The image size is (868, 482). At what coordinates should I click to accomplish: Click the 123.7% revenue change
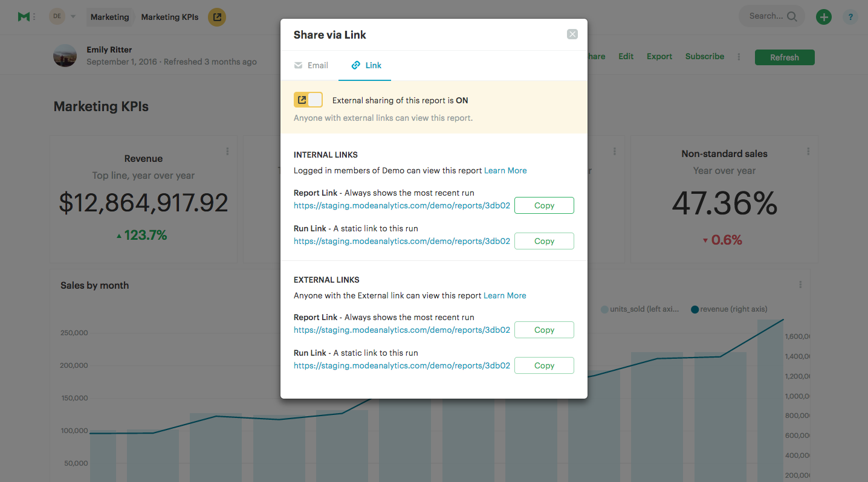141,235
